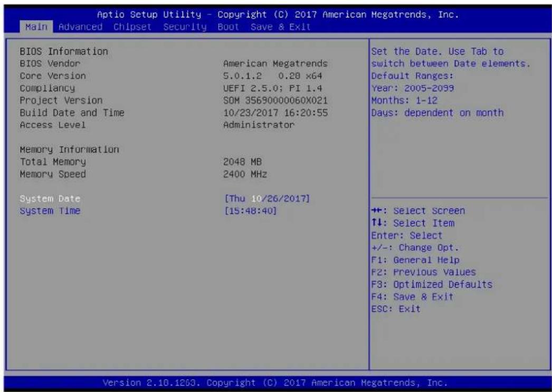Click the BIOS Vendor label
Screen dimensions: 552x392
50,64
